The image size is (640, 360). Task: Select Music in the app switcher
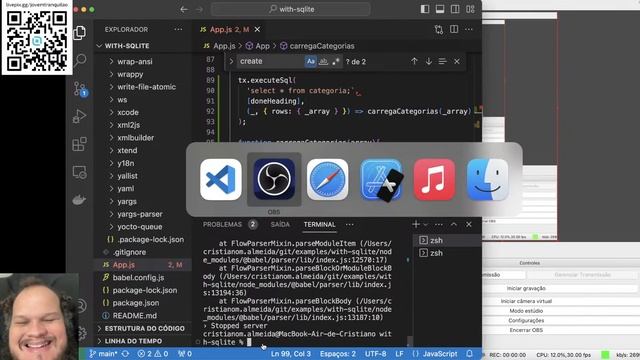pos(434,180)
